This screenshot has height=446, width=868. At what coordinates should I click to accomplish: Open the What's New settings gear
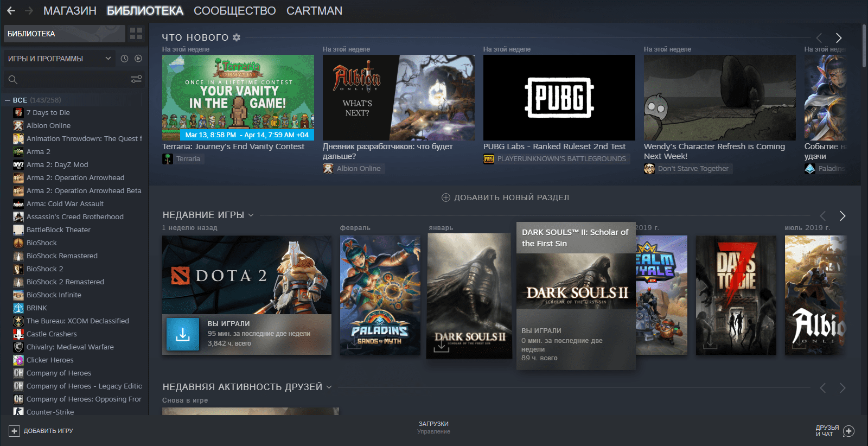click(x=237, y=37)
